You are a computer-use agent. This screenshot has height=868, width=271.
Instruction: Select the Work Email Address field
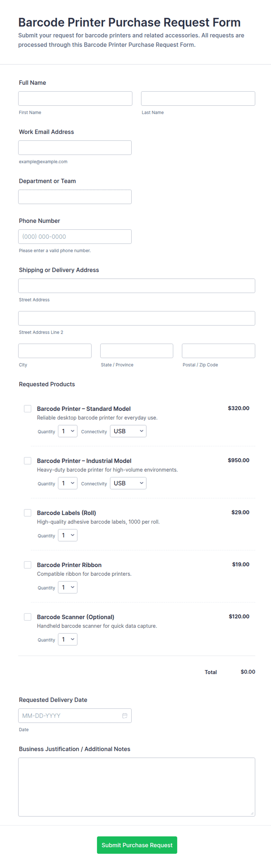click(75, 148)
